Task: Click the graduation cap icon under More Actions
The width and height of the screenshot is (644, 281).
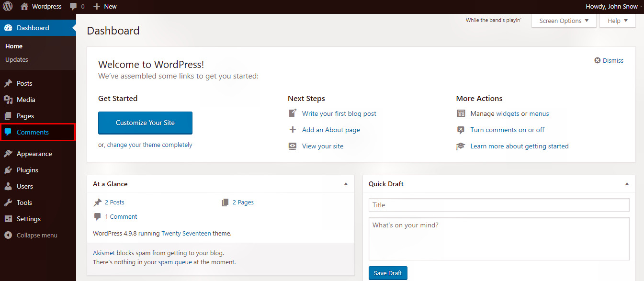Action: coord(461,146)
